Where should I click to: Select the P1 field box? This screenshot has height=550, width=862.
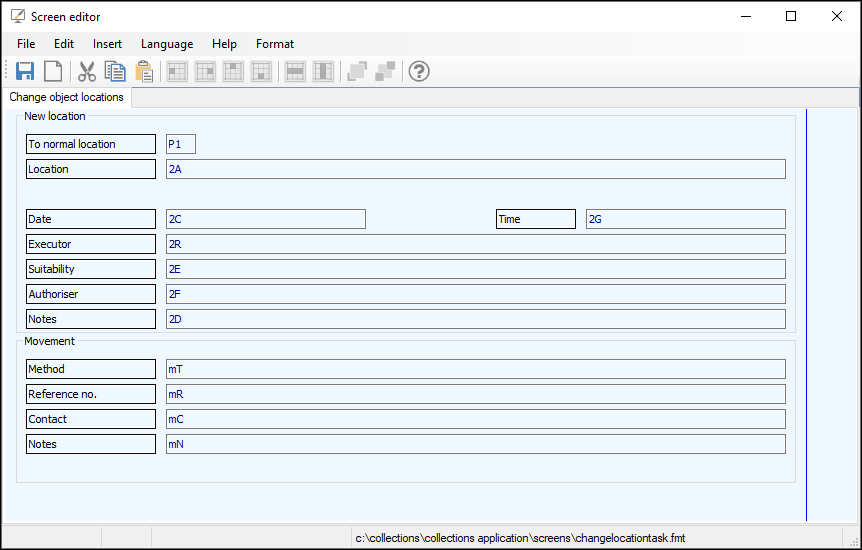[181, 144]
